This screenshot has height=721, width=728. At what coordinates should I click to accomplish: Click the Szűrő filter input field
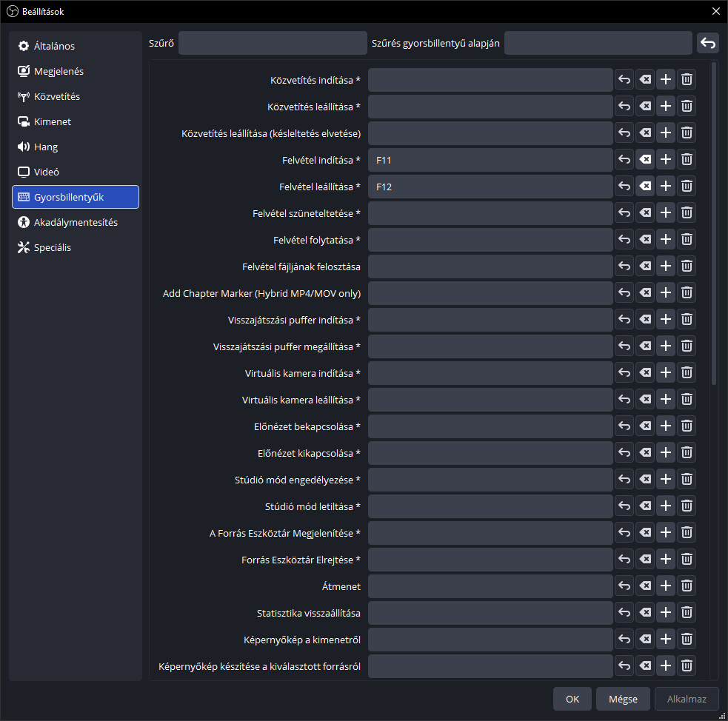[x=272, y=43]
